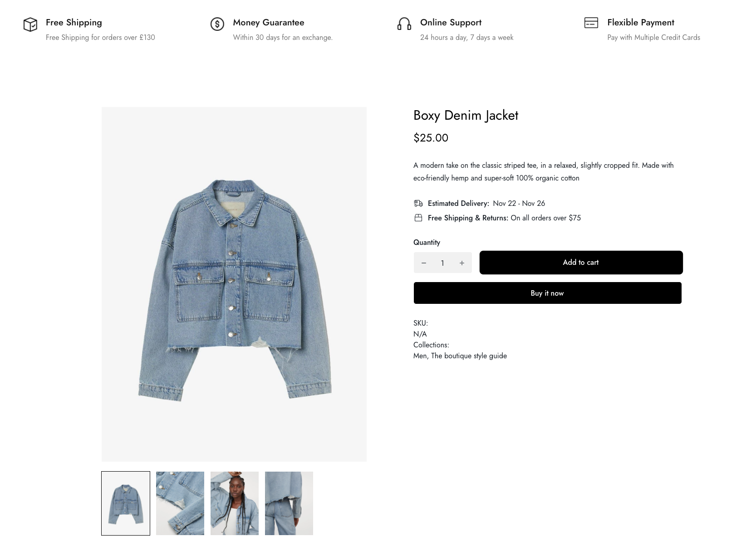
Task: Click the quantity number input field
Action: (442, 263)
